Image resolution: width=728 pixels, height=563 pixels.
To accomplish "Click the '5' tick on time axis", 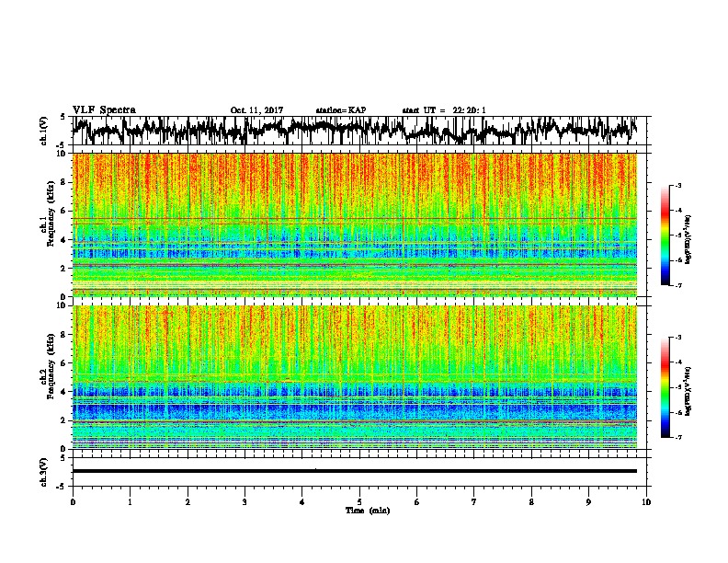I will [x=359, y=502].
